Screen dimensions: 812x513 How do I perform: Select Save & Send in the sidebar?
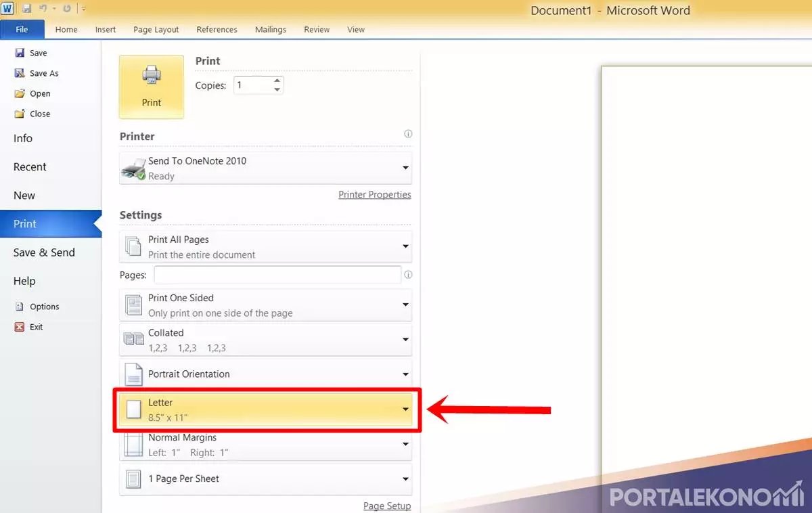point(44,252)
